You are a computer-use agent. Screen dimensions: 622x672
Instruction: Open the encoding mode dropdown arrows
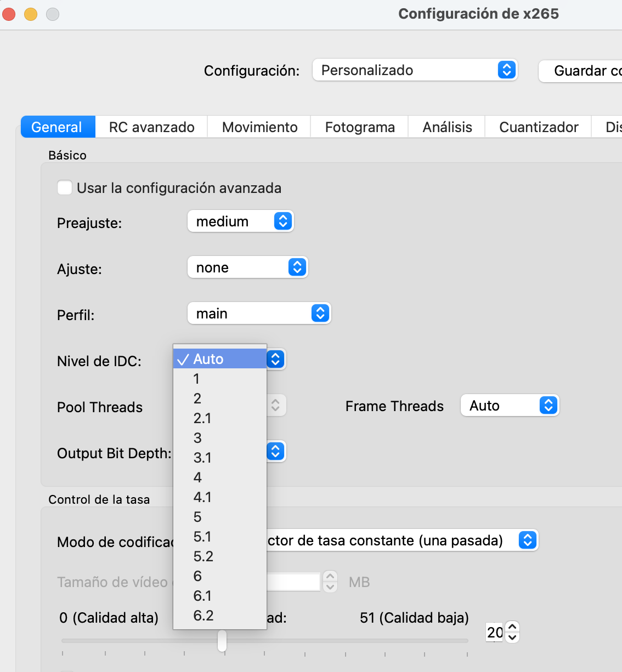(x=527, y=540)
